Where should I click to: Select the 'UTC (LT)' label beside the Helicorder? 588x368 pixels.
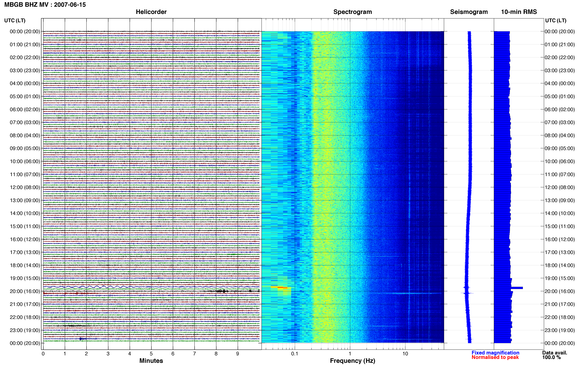click(x=15, y=20)
